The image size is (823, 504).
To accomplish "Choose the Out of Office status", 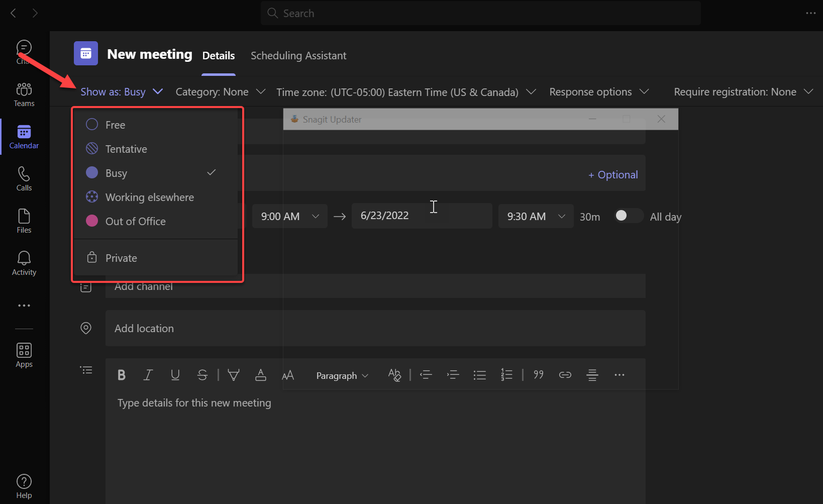I will [x=135, y=221].
